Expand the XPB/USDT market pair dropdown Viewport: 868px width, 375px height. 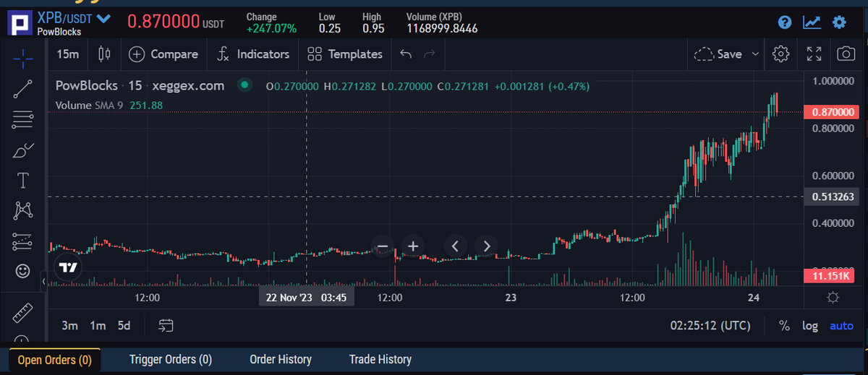pos(103,17)
